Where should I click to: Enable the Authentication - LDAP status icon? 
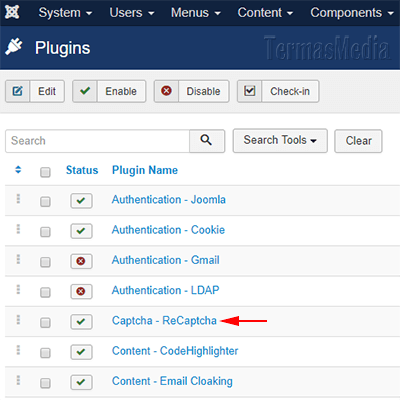pos(81,291)
